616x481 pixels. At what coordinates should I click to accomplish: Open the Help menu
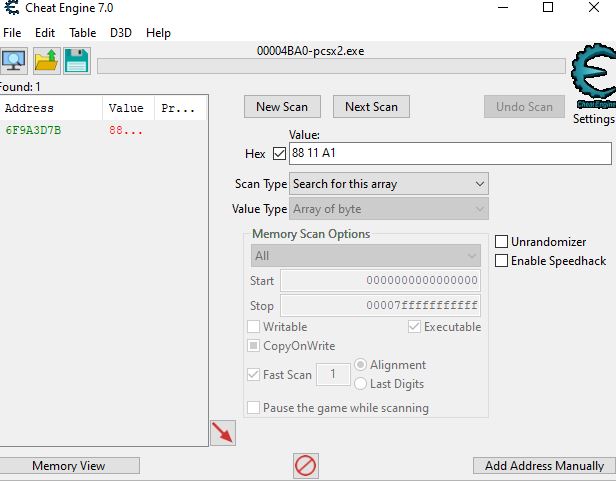pos(158,33)
